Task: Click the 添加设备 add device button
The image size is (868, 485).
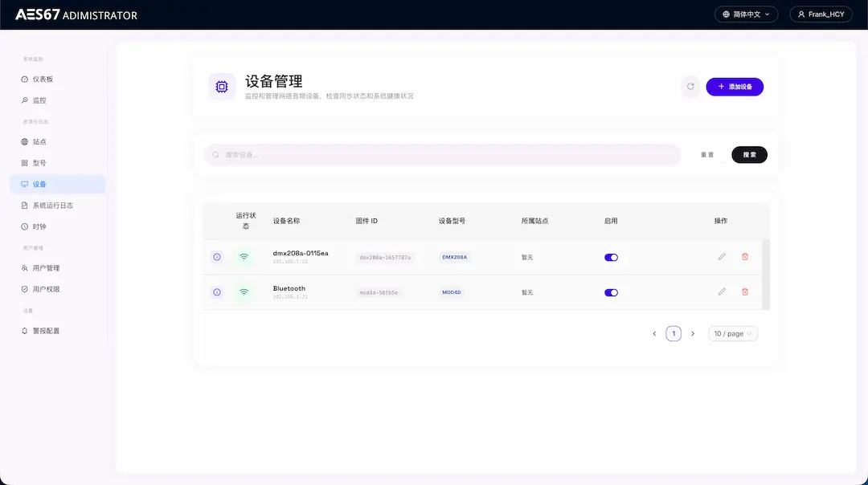Action: click(x=735, y=87)
